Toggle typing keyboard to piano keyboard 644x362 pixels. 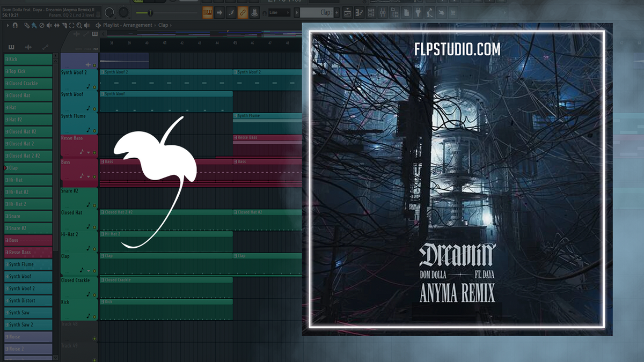coord(255,11)
